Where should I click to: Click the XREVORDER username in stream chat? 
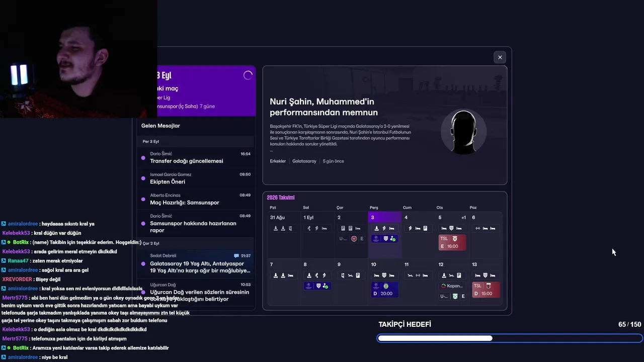[x=17, y=279]
